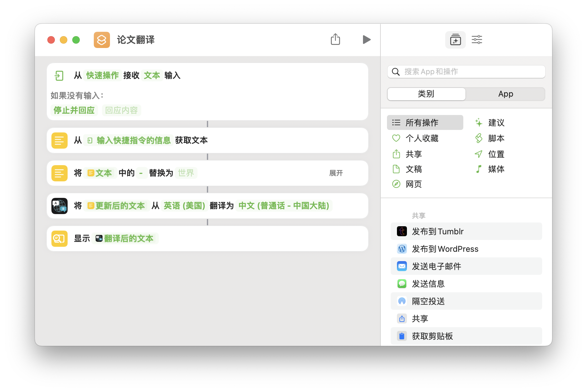Add the 发送信息 action
The height and width of the screenshot is (392, 587).
466,284
